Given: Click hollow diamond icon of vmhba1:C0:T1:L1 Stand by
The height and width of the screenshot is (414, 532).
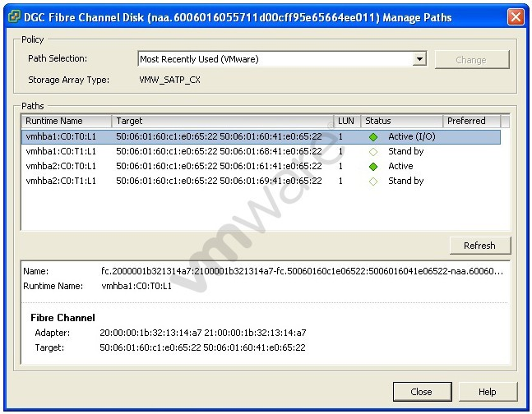Looking at the screenshot, I should (373, 152).
